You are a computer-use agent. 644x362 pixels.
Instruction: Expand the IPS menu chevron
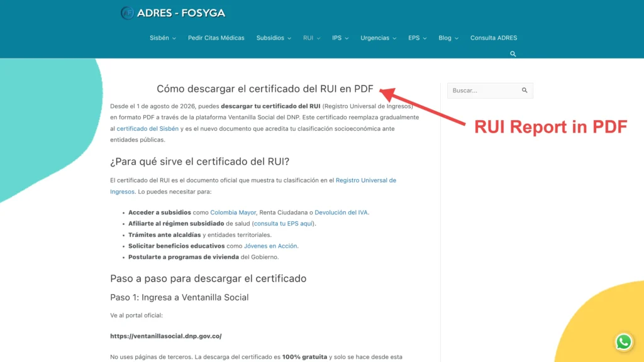[x=347, y=38]
